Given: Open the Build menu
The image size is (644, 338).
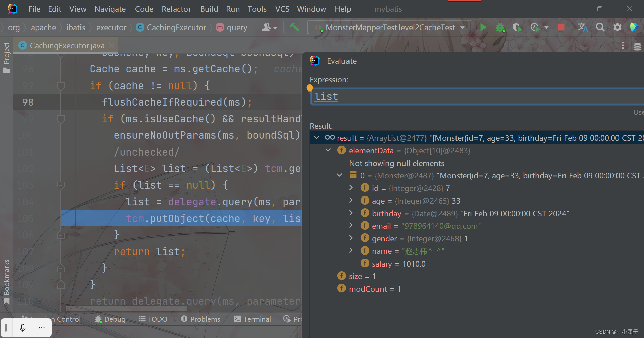Looking at the screenshot, I should 209,9.
